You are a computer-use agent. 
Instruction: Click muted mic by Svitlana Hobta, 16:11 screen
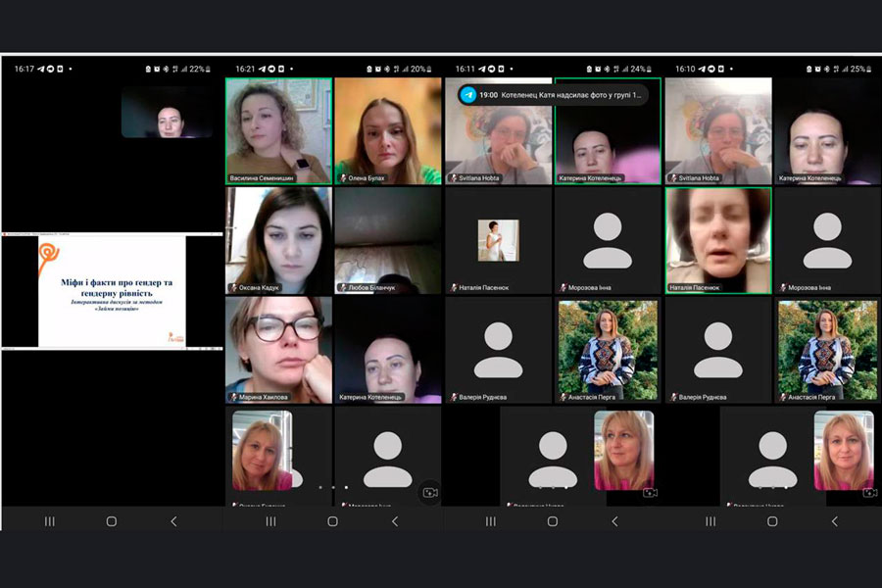[x=454, y=178]
